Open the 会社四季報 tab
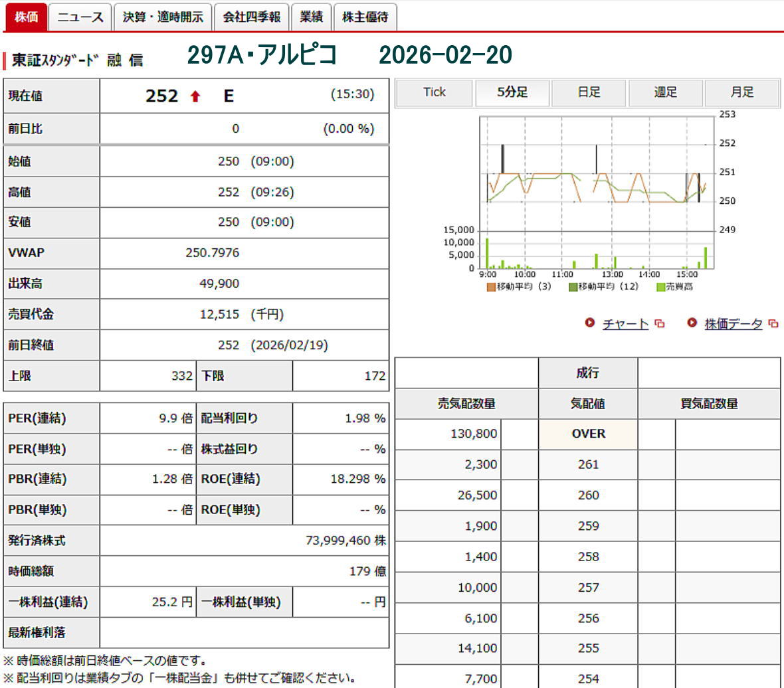 (251, 17)
